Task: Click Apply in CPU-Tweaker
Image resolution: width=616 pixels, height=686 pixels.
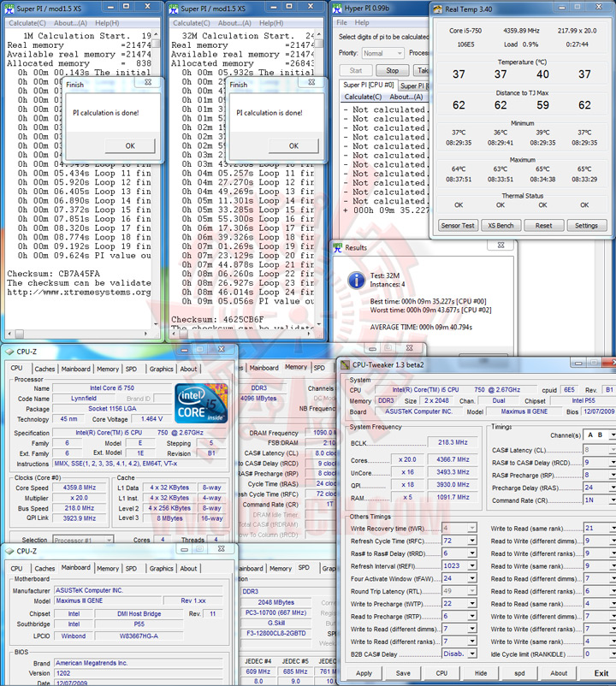Action: tap(364, 673)
